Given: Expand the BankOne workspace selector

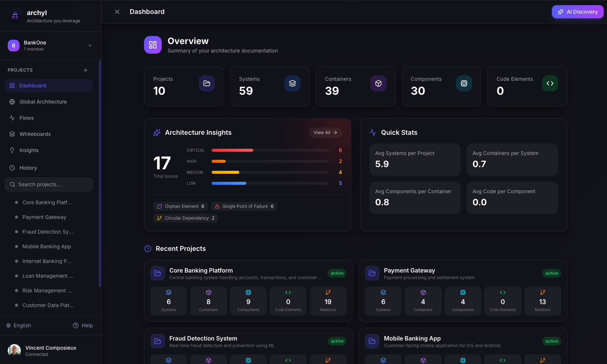Looking at the screenshot, I should point(90,45).
